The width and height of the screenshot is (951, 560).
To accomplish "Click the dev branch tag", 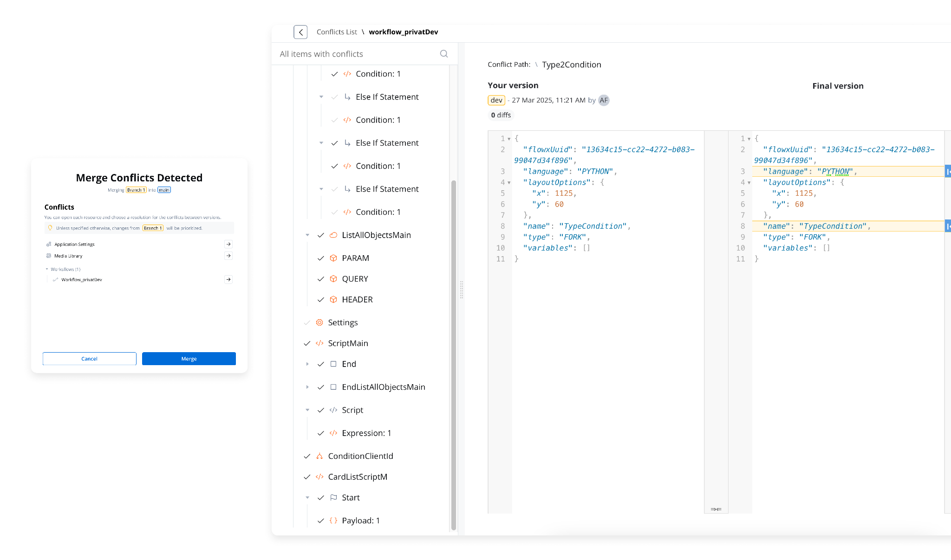I will point(496,100).
